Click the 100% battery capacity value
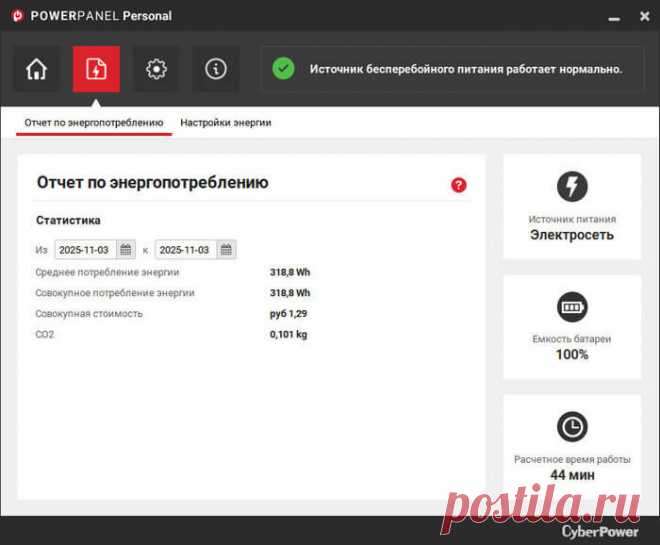This screenshot has height=545, width=660. (x=572, y=354)
